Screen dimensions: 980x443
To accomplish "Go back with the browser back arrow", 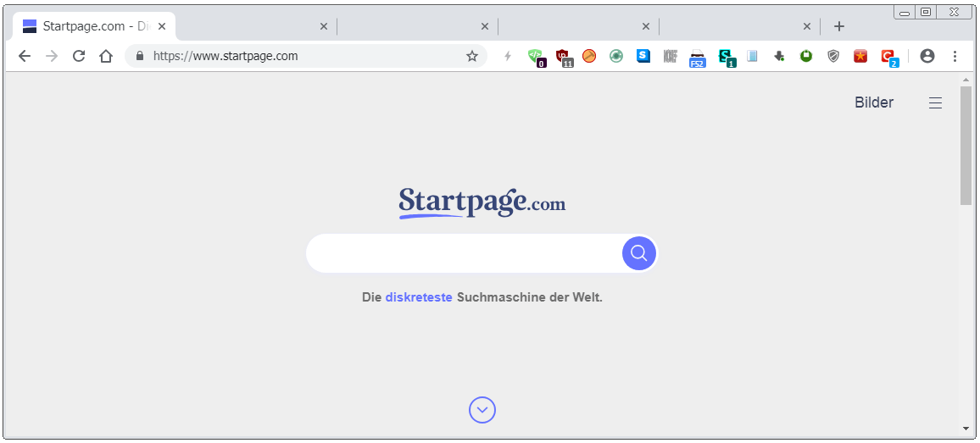I will [25, 56].
